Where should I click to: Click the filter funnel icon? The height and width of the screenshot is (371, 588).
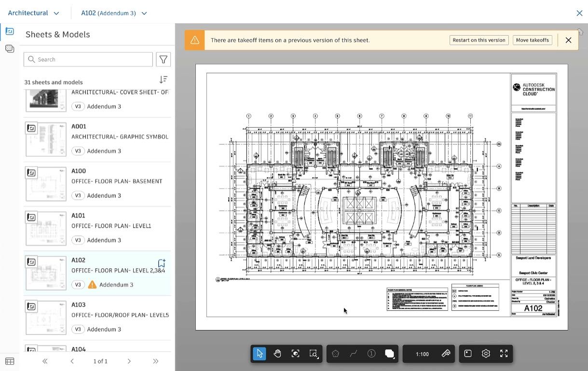(164, 59)
